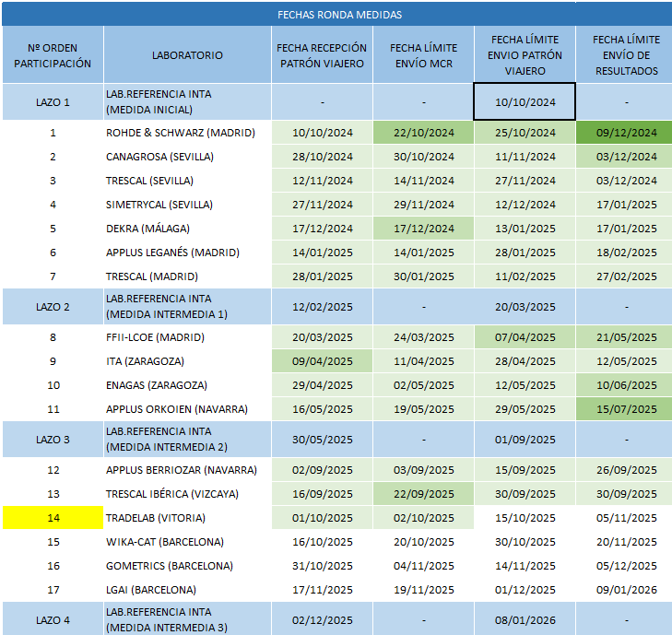Select the FECHA LÍMITE ENVÍO MCR header
This screenshot has width=672, height=635.
[423, 55]
